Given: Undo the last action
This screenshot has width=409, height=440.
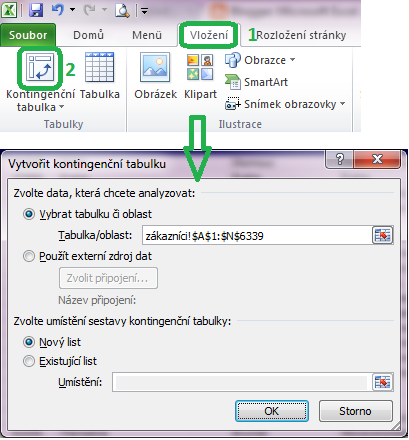Looking at the screenshot, I should (58, 10).
